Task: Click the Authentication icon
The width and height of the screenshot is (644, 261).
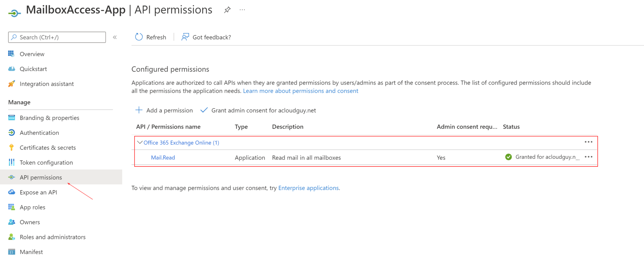Action: [x=12, y=132]
